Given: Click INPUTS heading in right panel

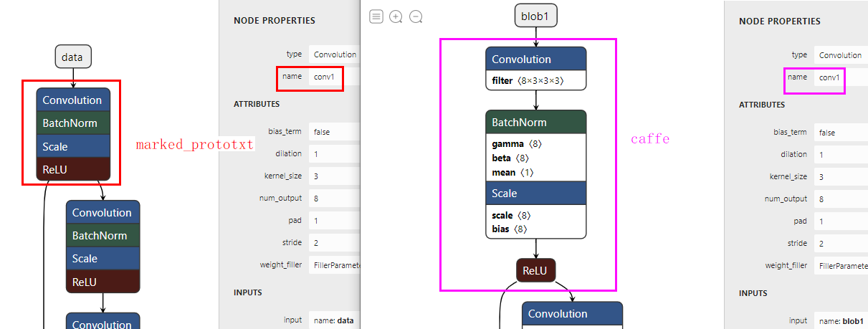Looking at the screenshot, I should (753, 293).
